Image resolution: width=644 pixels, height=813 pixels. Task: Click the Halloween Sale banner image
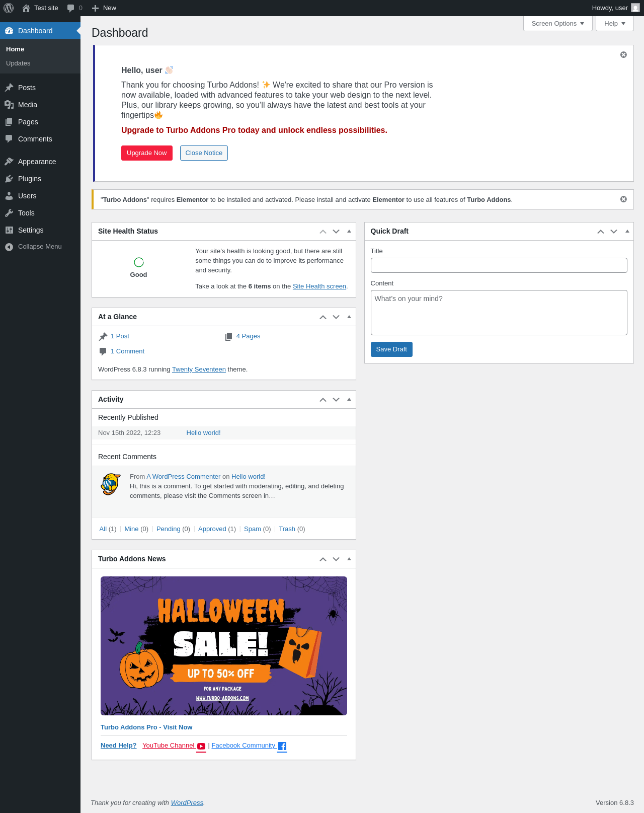click(x=224, y=646)
